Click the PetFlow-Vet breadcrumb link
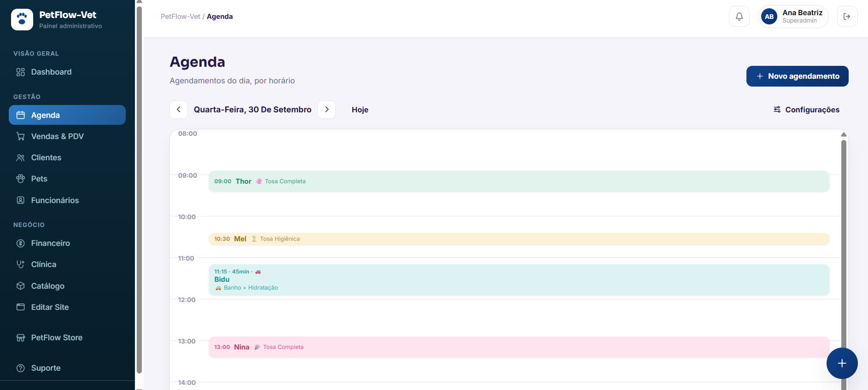 [x=181, y=17]
